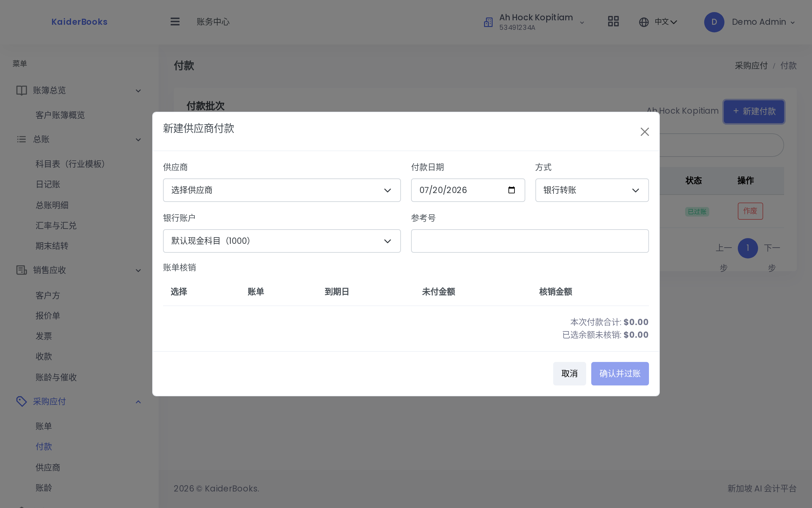Click the book icon beside 账簿总览

pyautogui.click(x=22, y=90)
